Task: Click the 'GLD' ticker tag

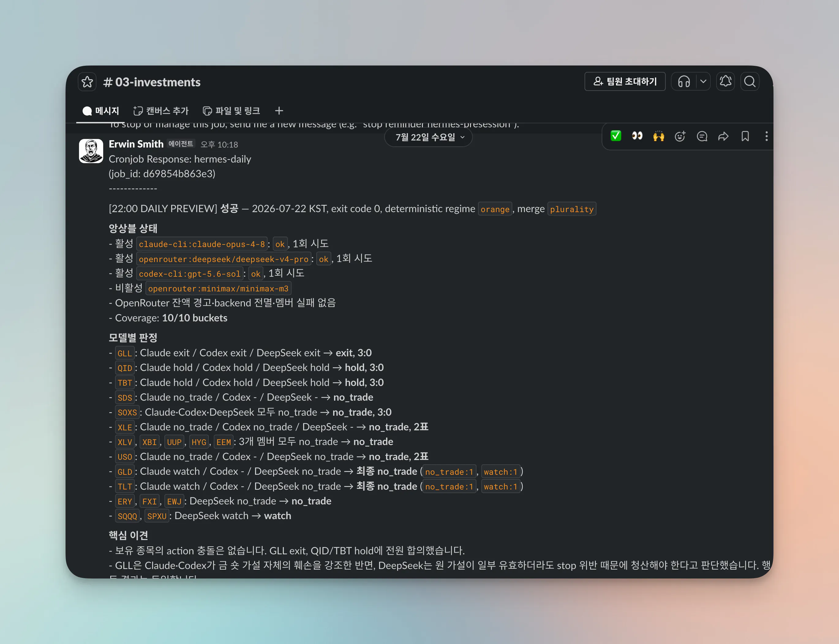Action: [x=125, y=472]
